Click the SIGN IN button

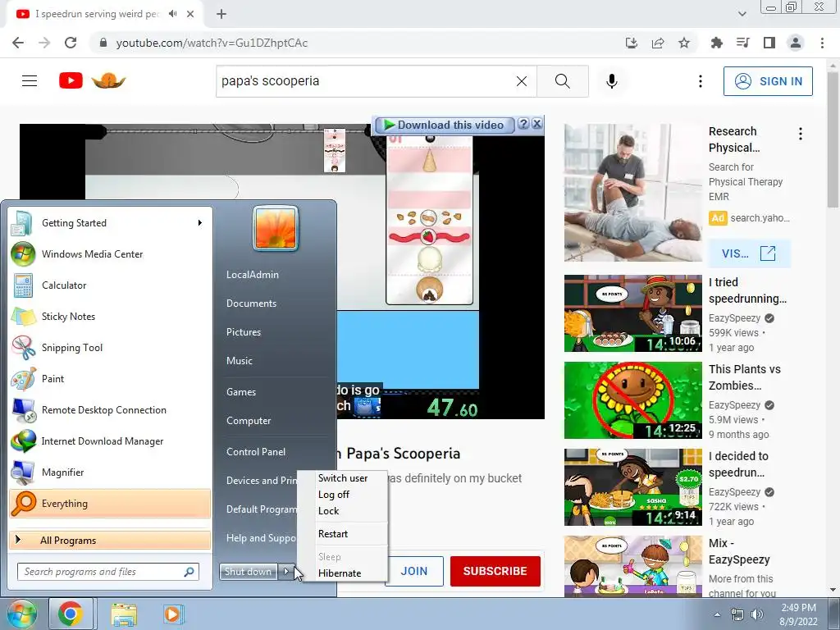point(768,81)
